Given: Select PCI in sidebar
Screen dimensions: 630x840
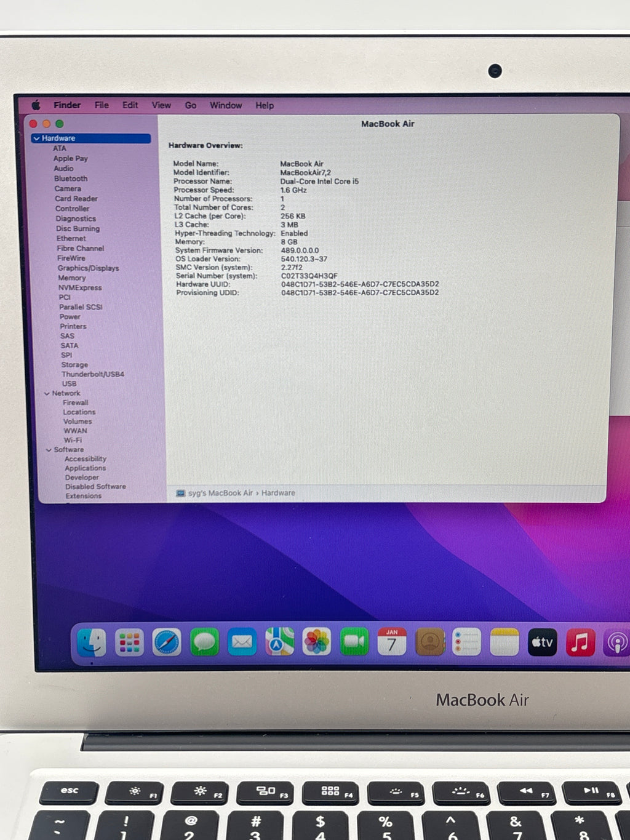Looking at the screenshot, I should click(x=65, y=297).
